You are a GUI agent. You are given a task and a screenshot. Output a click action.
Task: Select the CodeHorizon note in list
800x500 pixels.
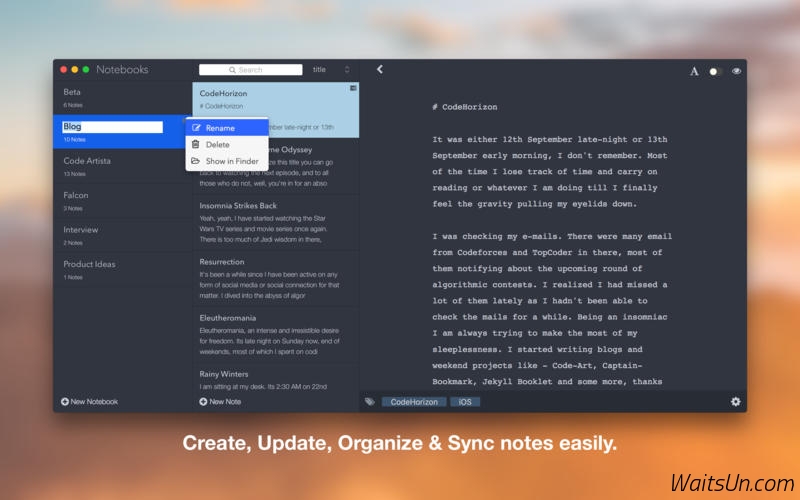tap(276, 110)
